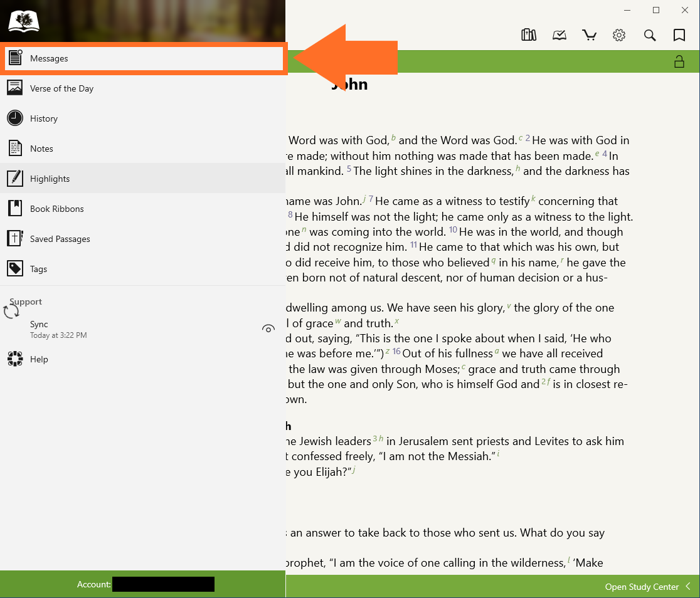
Task: Open the Messages menu entry
Action: coord(144,58)
